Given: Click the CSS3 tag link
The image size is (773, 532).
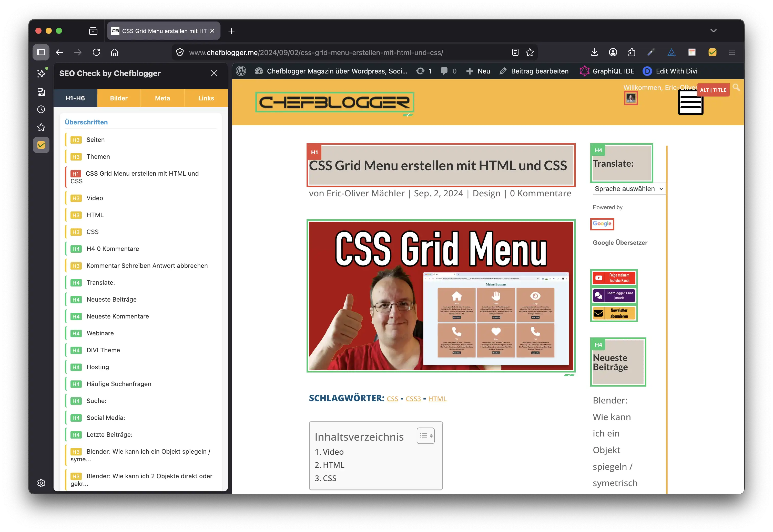Looking at the screenshot, I should 413,399.
